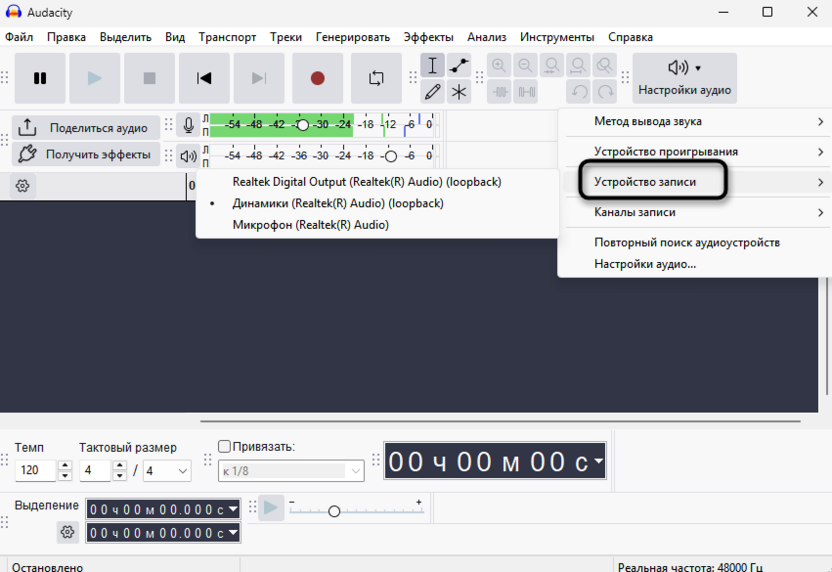This screenshot has height=572, width=832.
Task: Click the speaker playback meter icon
Action: click(188, 156)
